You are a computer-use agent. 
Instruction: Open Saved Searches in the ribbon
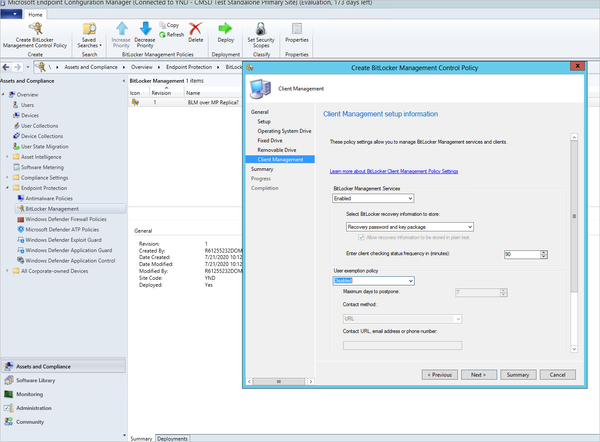[x=90, y=35]
